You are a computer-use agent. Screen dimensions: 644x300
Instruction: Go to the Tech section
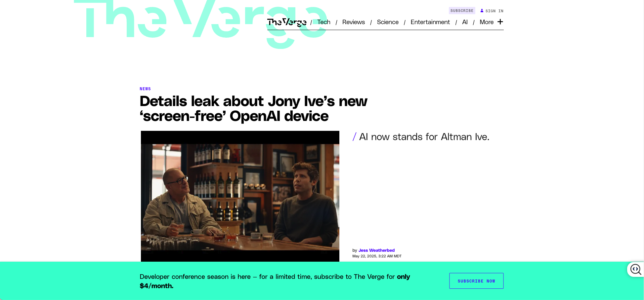pos(324,22)
